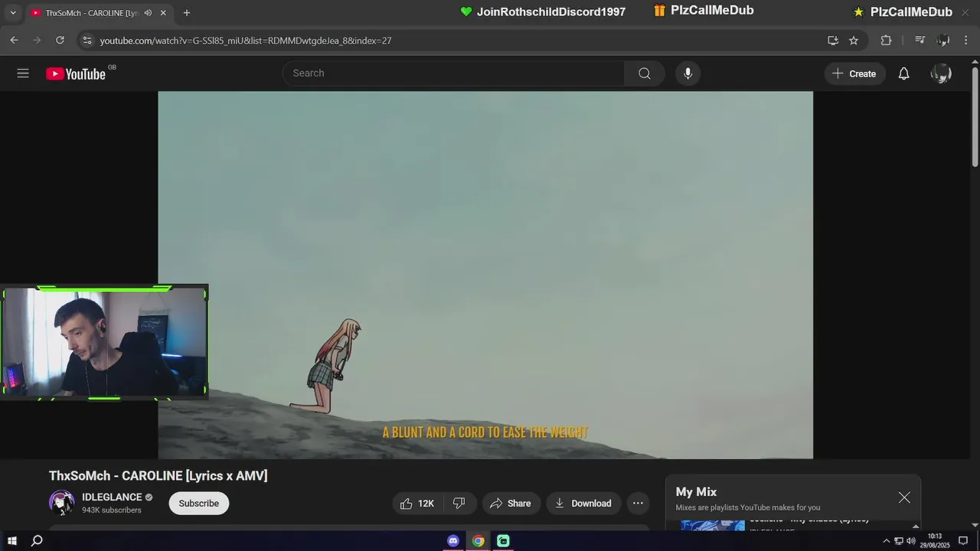Open the volume tray icon
This screenshot has height=551, width=980.
910,541
